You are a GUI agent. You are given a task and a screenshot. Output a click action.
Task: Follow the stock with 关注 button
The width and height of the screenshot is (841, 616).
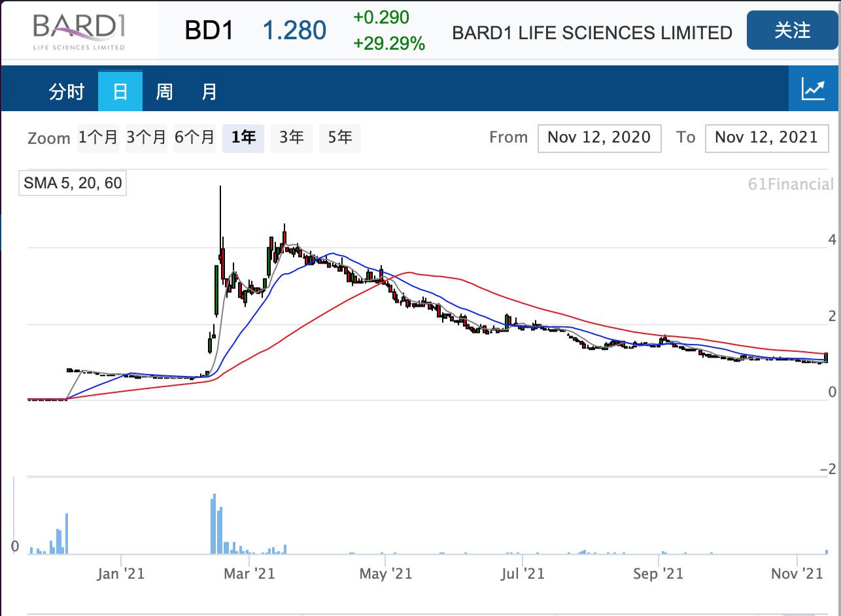click(x=793, y=30)
